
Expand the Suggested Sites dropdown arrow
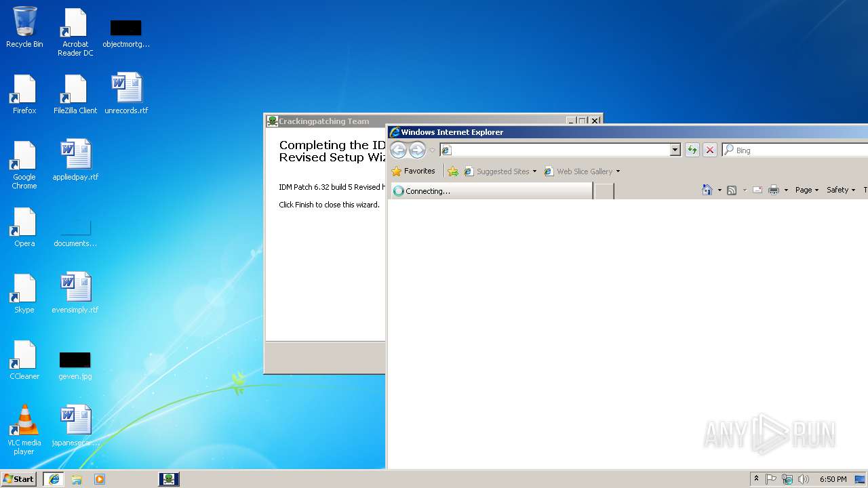click(x=534, y=171)
